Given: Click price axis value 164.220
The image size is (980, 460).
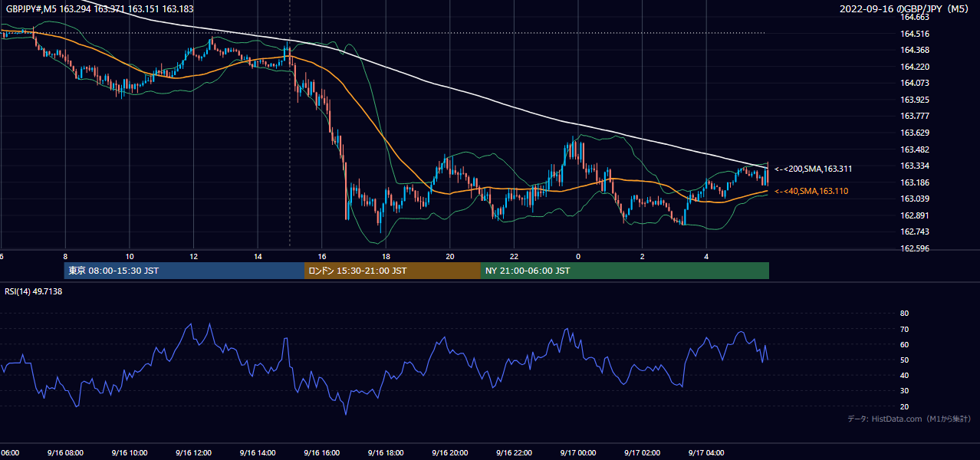Looking at the screenshot, I should tap(915, 67).
